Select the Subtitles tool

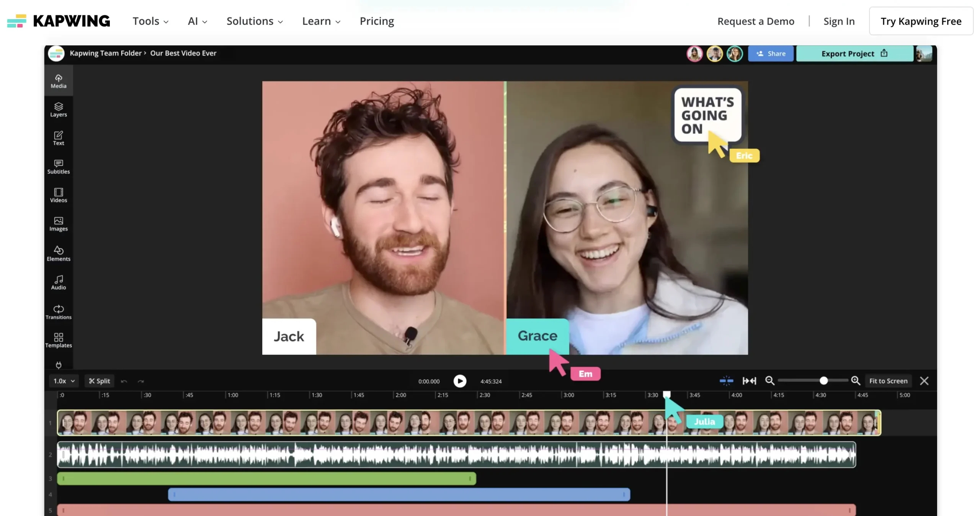tap(58, 167)
